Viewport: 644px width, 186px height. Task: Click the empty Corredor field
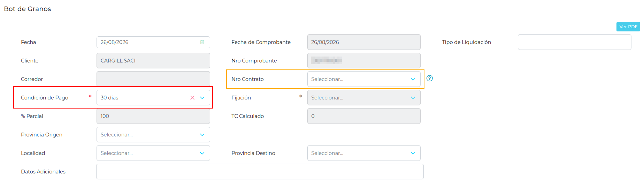pyautogui.click(x=153, y=79)
